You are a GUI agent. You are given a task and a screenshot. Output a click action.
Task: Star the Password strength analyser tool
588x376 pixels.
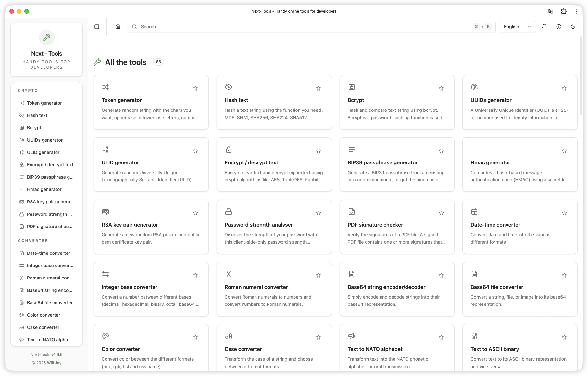[318, 213]
